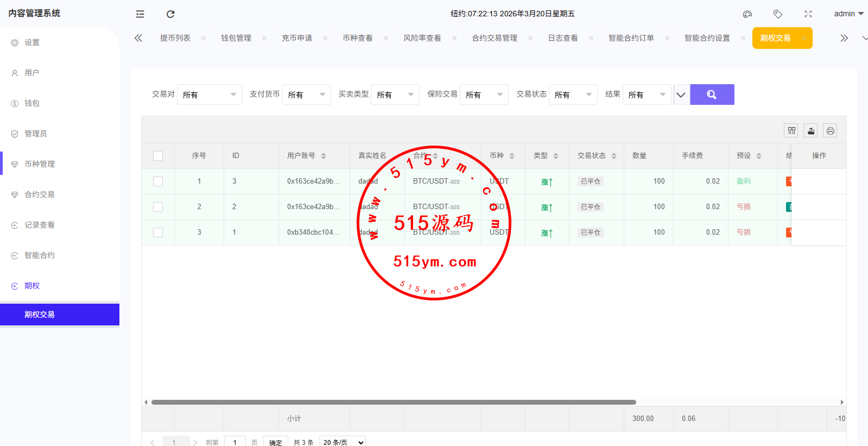
Task: Click the purple search button
Action: point(712,95)
